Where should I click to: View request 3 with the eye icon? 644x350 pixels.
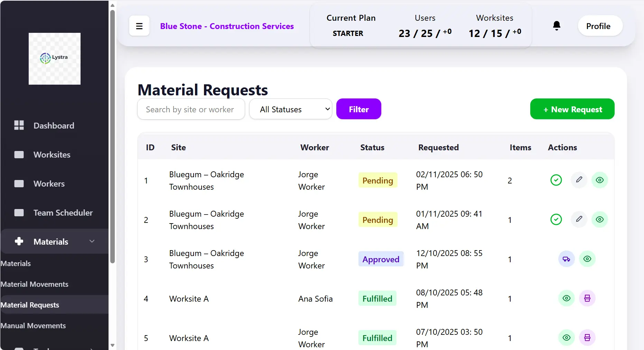point(587,259)
